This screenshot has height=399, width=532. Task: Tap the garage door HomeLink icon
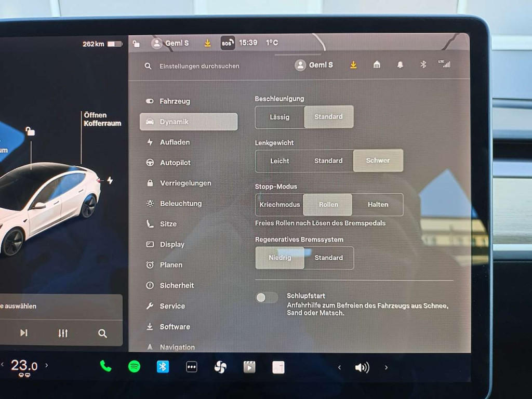tap(377, 65)
